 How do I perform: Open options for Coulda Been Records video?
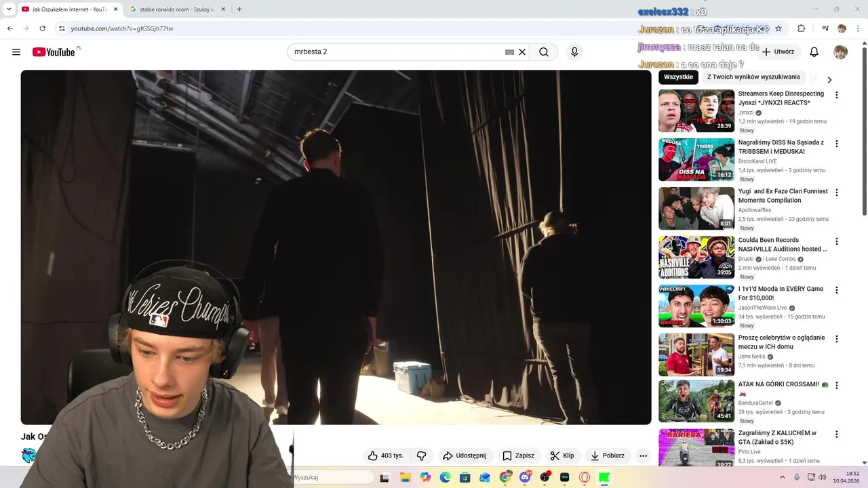(837, 241)
